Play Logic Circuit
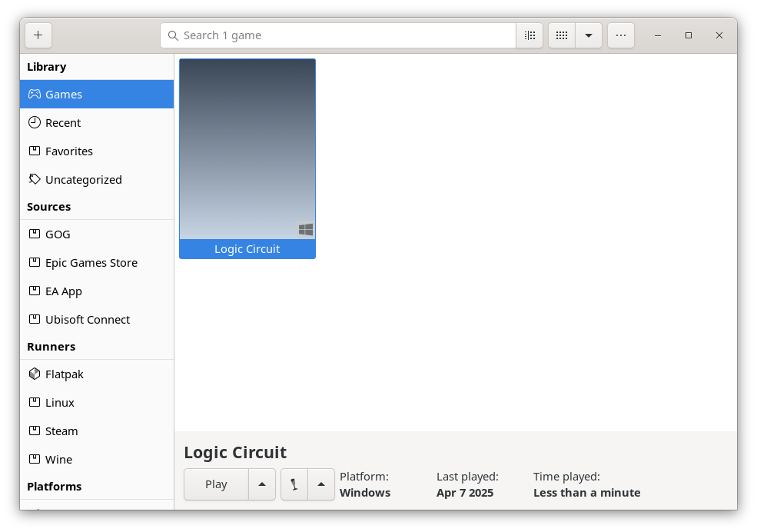This screenshot has width=757, height=532. (216, 484)
